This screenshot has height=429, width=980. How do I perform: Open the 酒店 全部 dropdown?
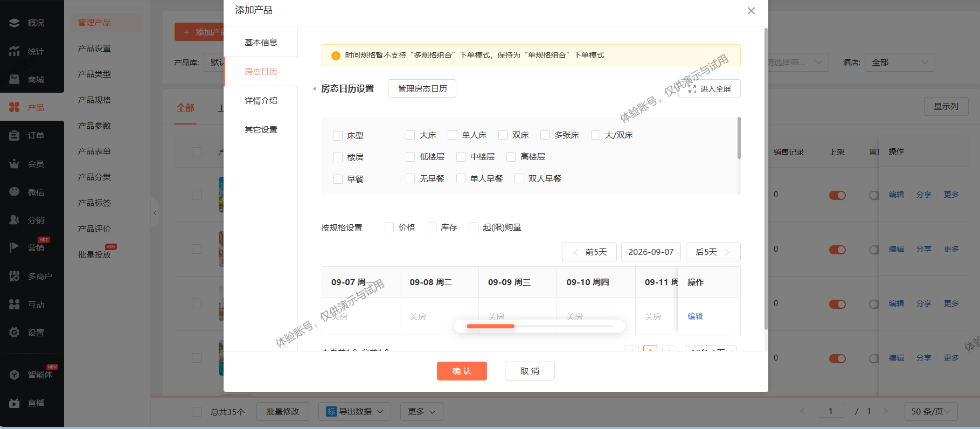[900, 63]
